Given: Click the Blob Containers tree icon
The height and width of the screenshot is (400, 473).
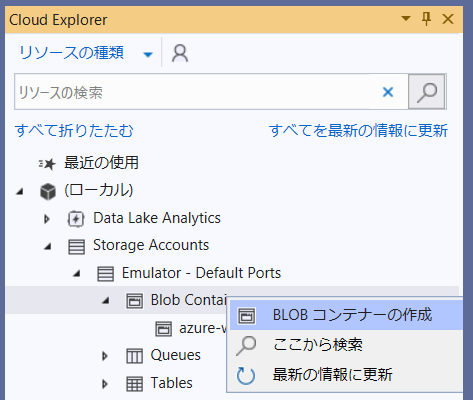Looking at the screenshot, I should coord(134,301).
